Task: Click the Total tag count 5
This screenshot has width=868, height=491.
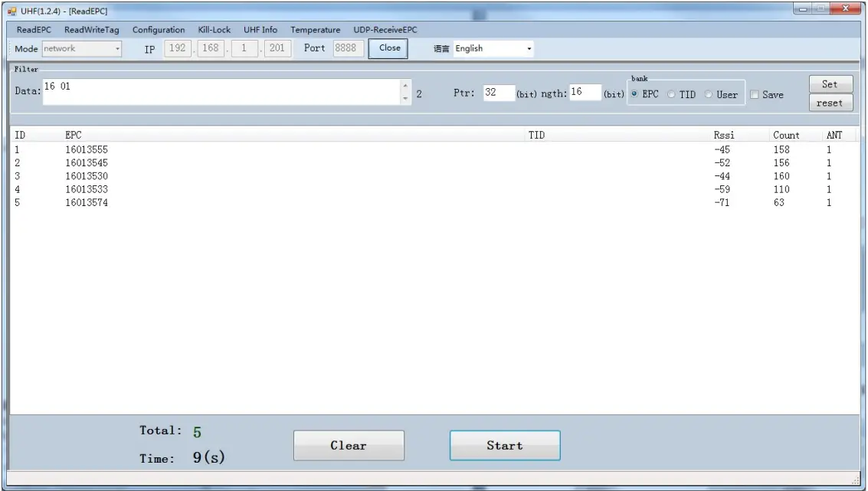Action: pos(197,432)
